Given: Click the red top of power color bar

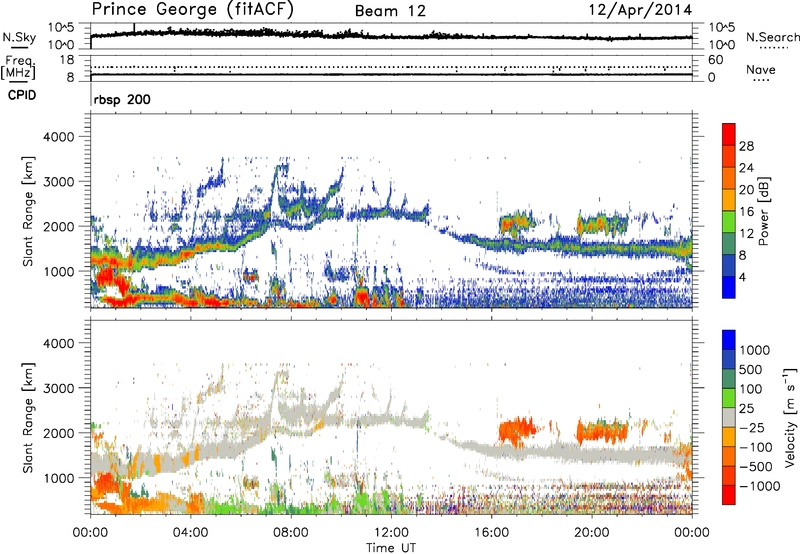Looking at the screenshot, I should 729,132.
